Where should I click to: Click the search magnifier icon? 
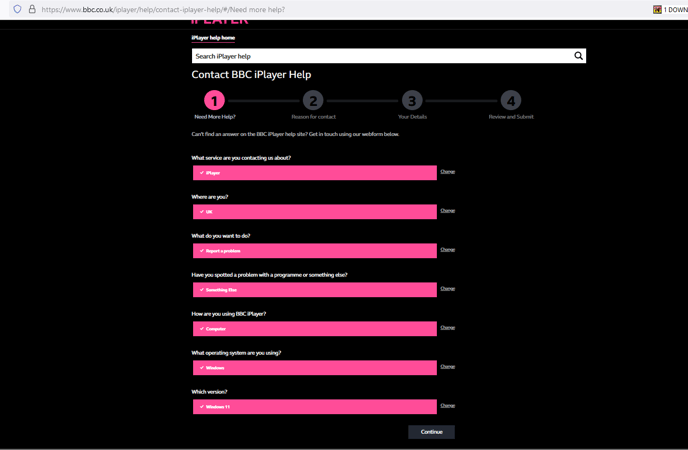[x=578, y=56]
